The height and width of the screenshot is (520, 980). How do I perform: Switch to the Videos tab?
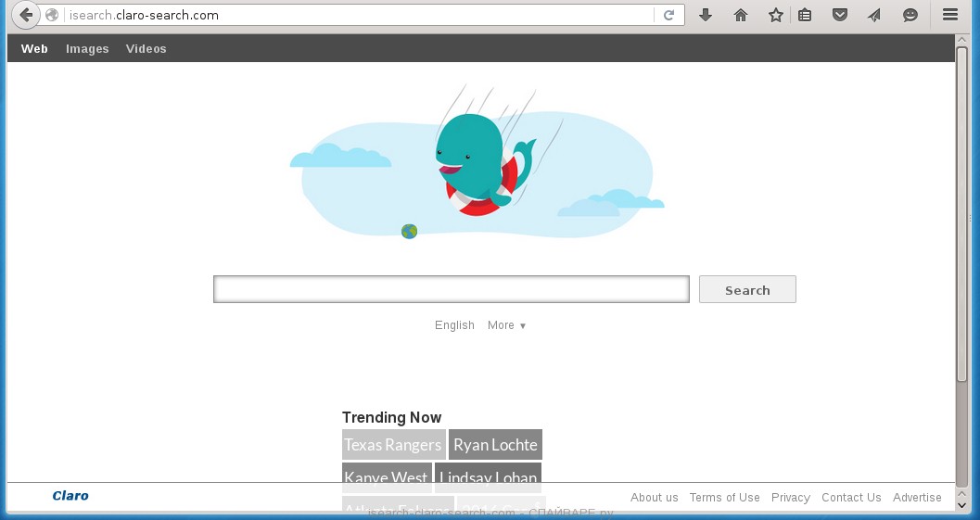point(146,49)
